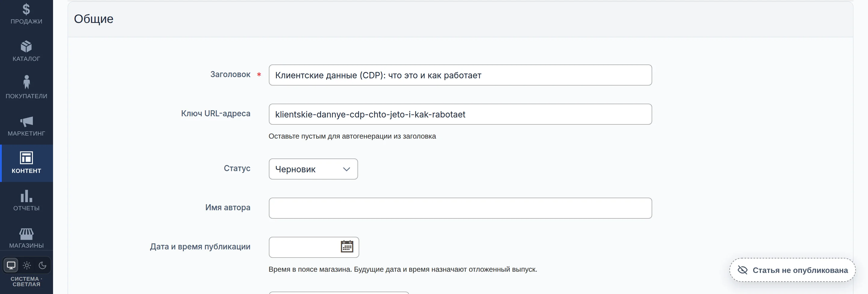Switch to light theme sun icon
The image size is (868, 294).
pyautogui.click(x=27, y=265)
